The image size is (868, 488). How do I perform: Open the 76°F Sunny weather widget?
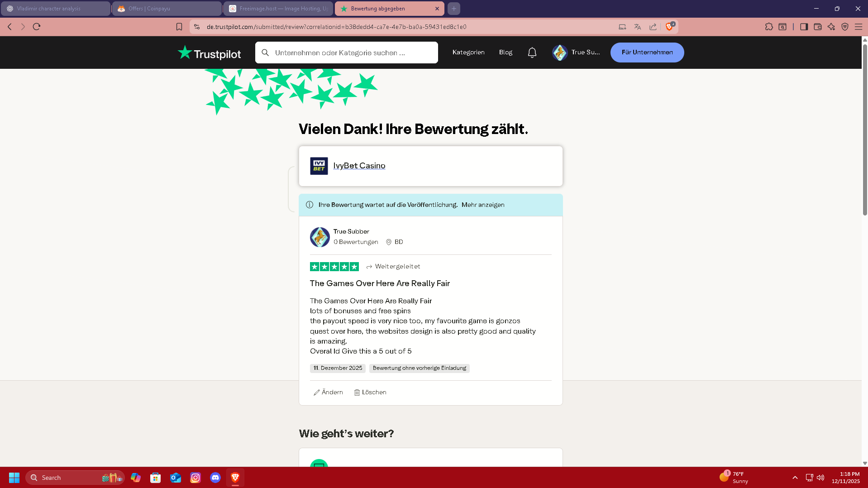(734, 478)
